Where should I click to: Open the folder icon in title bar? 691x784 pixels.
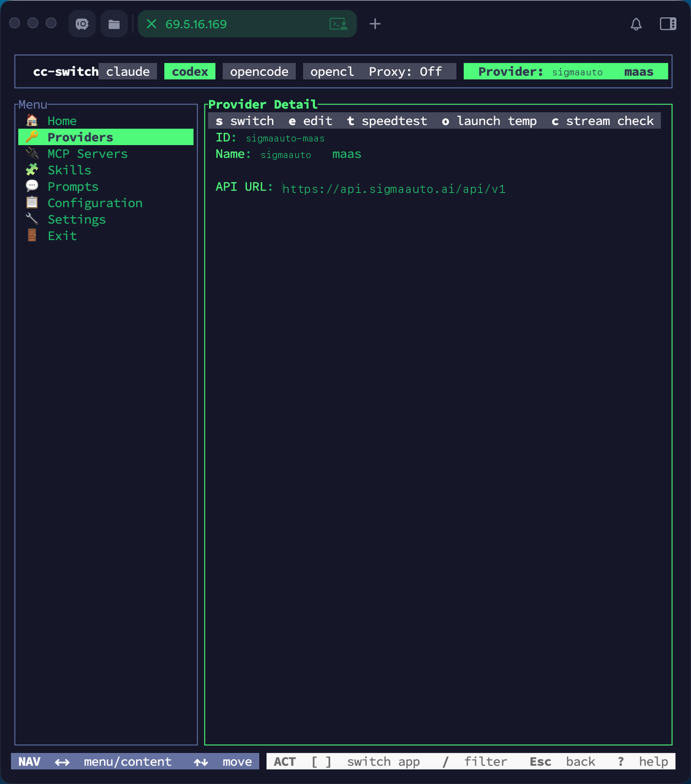coord(114,24)
